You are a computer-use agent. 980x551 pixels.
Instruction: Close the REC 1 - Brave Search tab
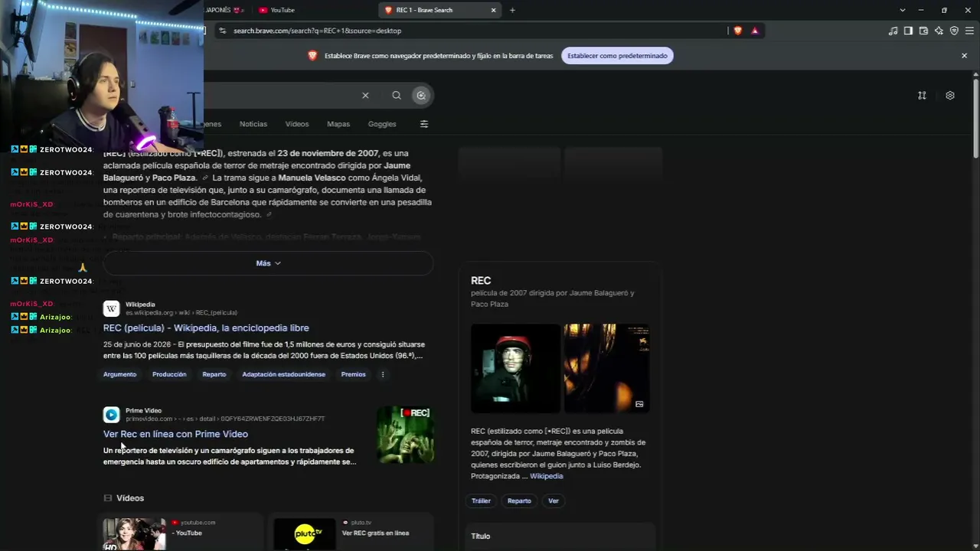tap(494, 10)
